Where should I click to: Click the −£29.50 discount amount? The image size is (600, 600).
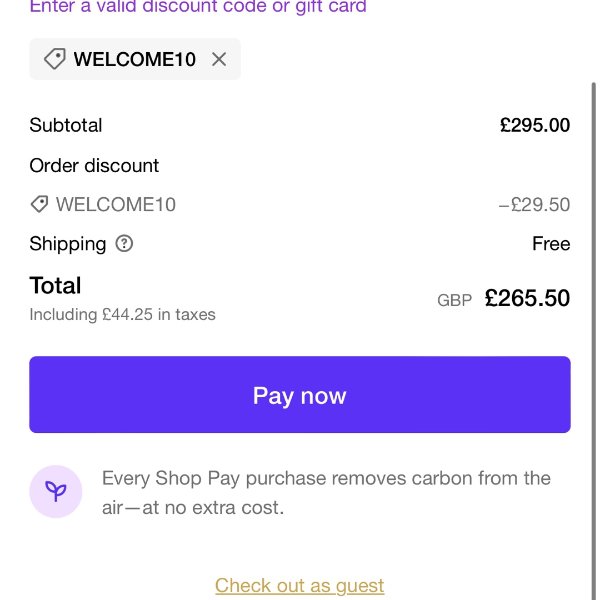(x=534, y=205)
